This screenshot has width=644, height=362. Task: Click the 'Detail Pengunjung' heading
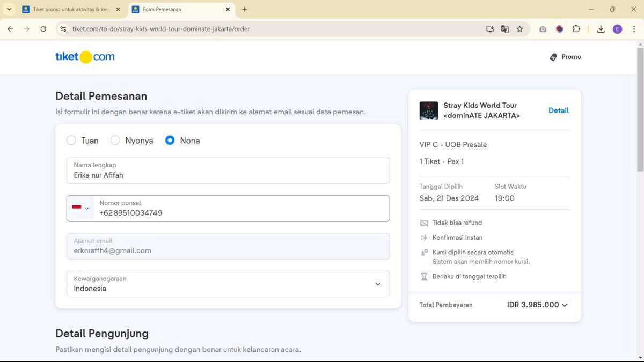click(102, 334)
